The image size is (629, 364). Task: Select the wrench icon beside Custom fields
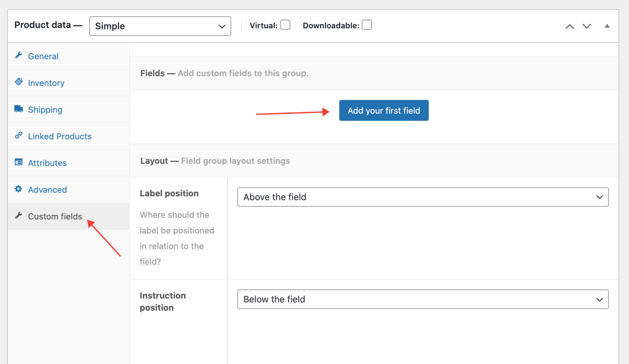[18, 216]
